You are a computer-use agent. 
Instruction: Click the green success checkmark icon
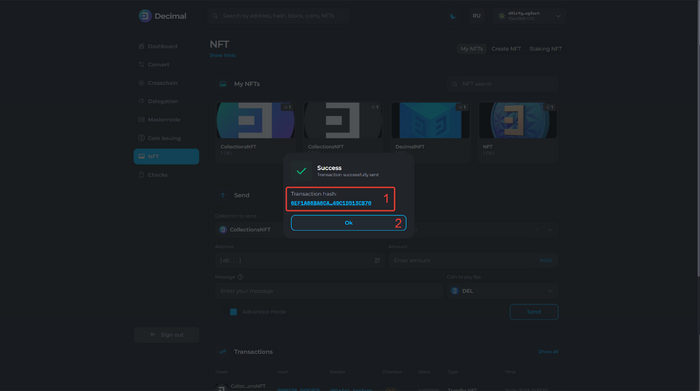(301, 171)
